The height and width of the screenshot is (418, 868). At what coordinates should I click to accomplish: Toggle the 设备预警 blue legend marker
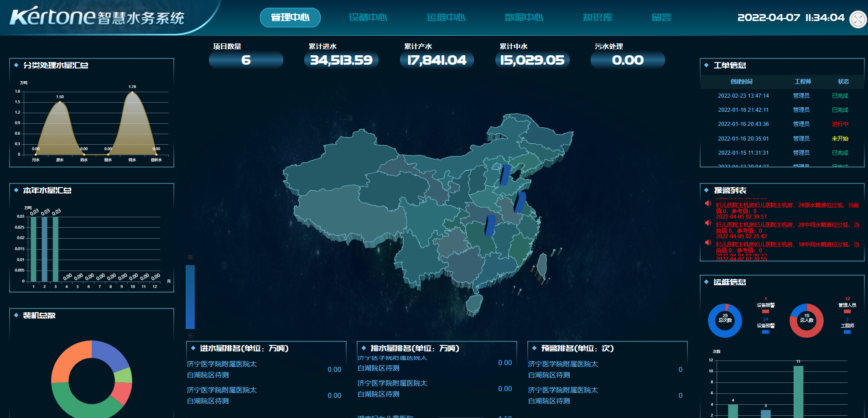(x=765, y=332)
